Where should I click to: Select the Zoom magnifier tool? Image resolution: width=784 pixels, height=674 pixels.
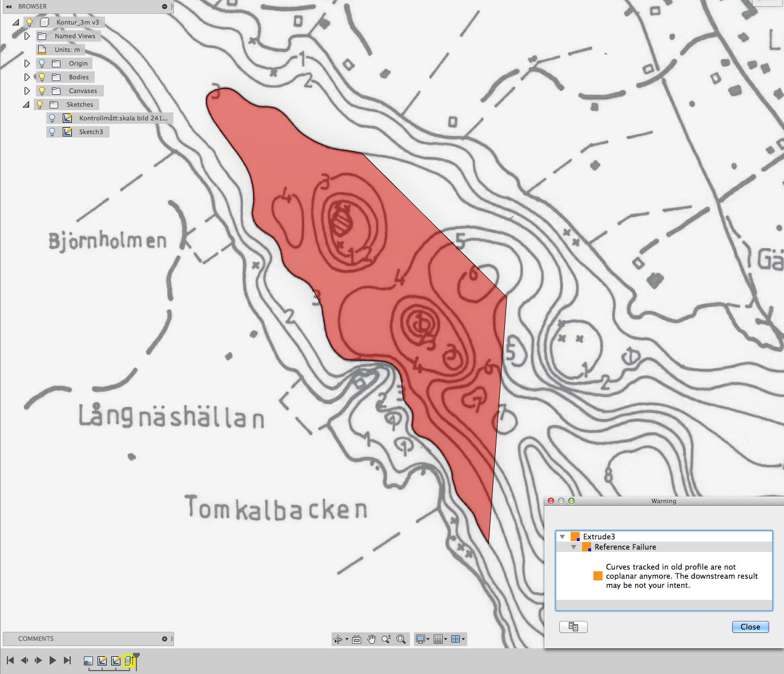(x=386, y=639)
